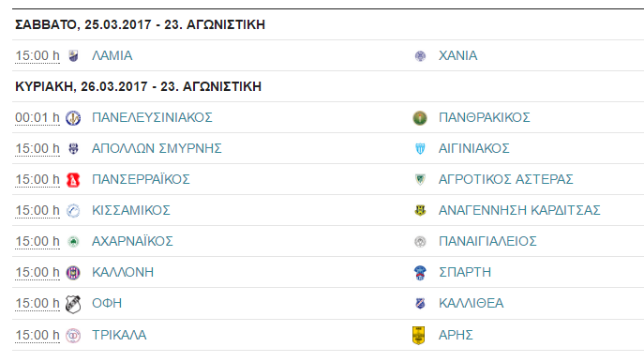The width and height of the screenshot is (644, 362).
Task: Click the ΟΦΗ black-and-white crest
Action: coord(73,304)
